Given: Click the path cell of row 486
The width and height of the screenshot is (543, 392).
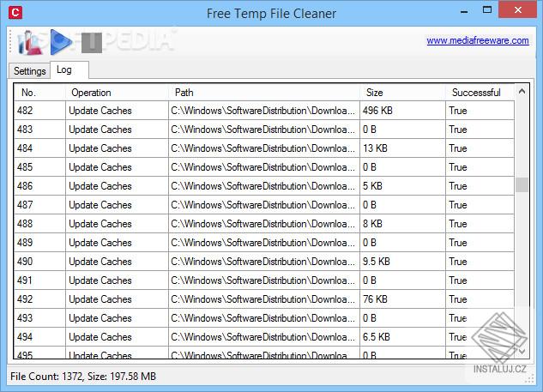Looking at the screenshot, I should [264, 186].
